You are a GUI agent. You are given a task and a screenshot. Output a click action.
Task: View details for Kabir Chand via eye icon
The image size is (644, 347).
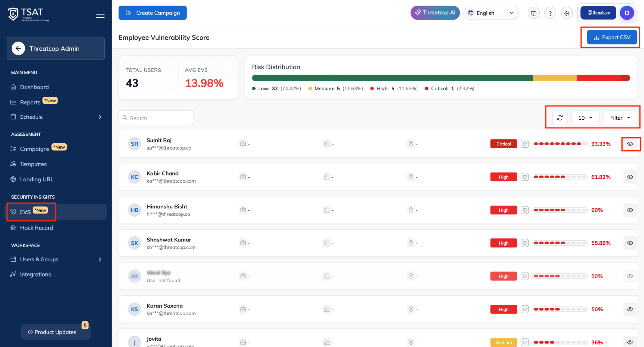[630, 177]
